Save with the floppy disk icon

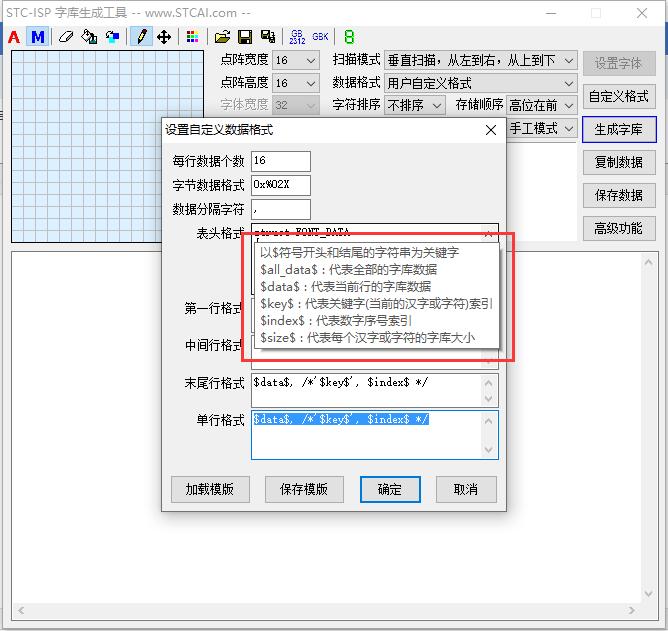245,37
